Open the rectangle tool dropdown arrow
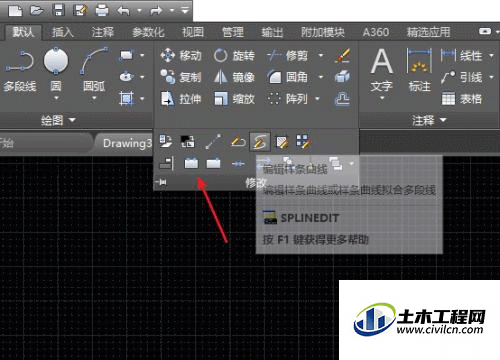This screenshot has width=500, height=360. pyautogui.click(x=142, y=55)
